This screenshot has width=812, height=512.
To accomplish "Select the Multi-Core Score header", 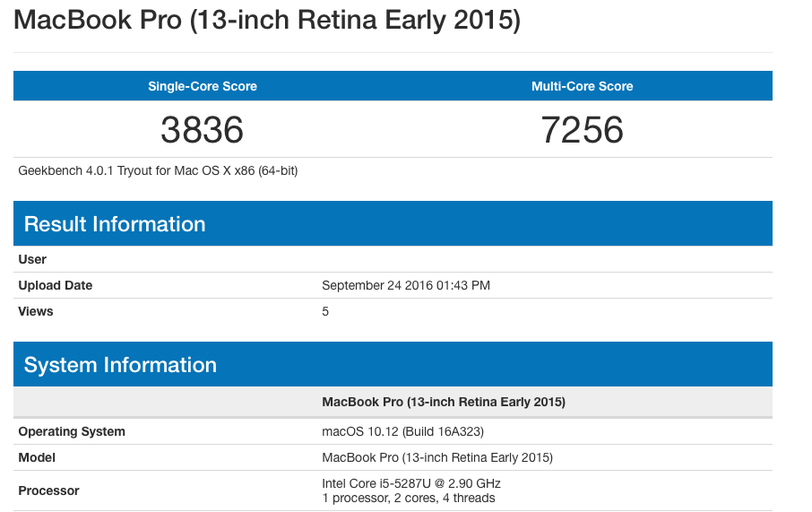I will click(x=582, y=86).
